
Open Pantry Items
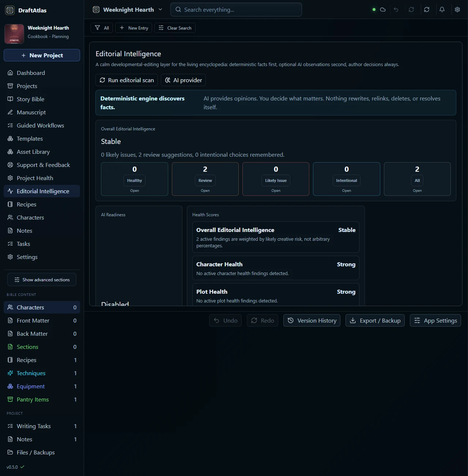pyautogui.click(x=42, y=399)
